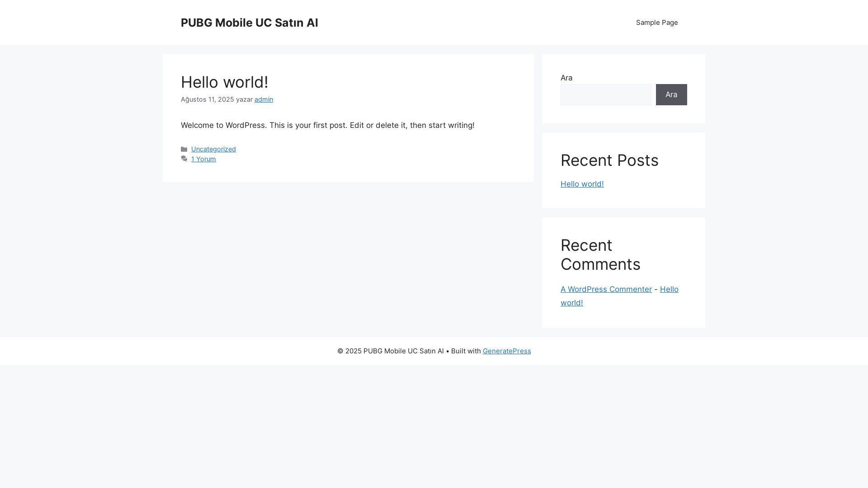
Task: Open A WordPress Commenter link
Action: 606,289
